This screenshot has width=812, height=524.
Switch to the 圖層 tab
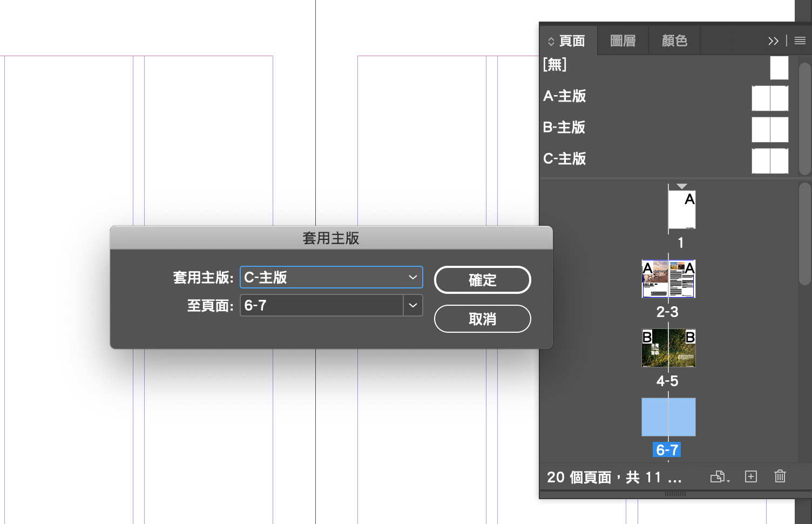[622, 41]
